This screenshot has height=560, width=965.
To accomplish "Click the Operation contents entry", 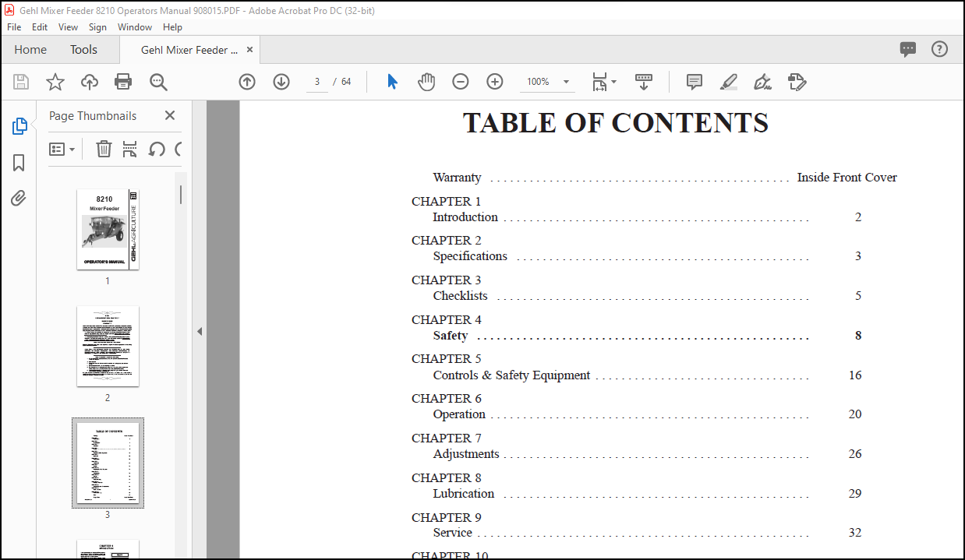I will [459, 414].
